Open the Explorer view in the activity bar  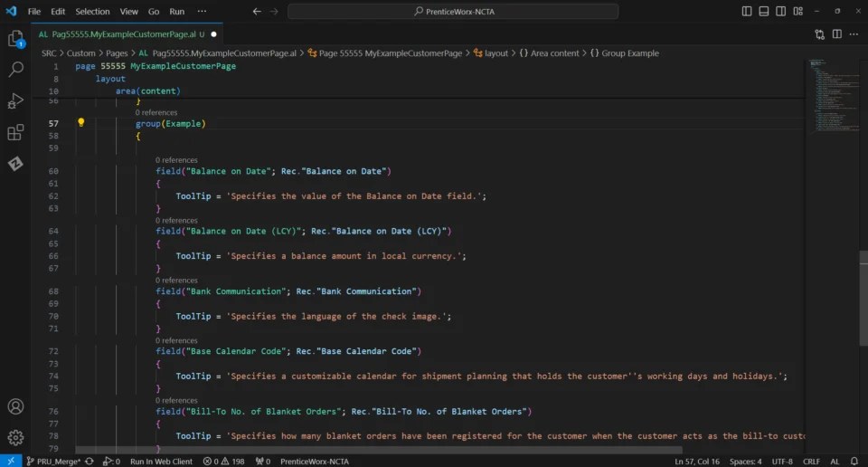pyautogui.click(x=16, y=39)
